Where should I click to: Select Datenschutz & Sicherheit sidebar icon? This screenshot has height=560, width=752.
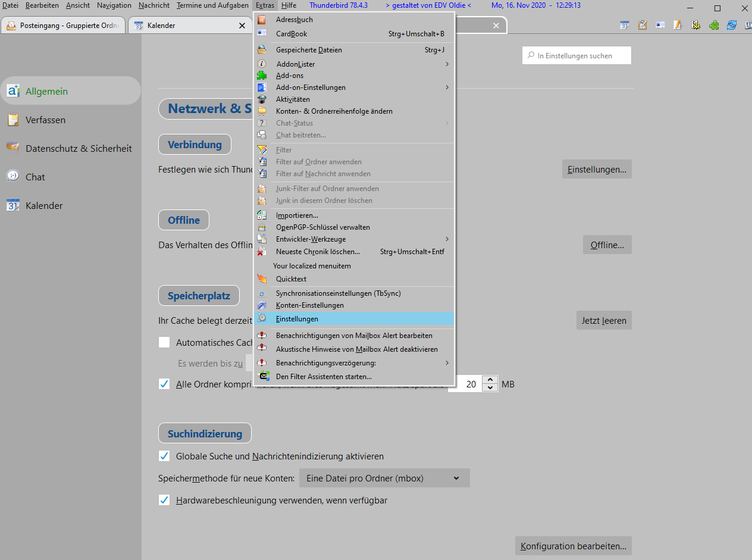pyautogui.click(x=13, y=148)
